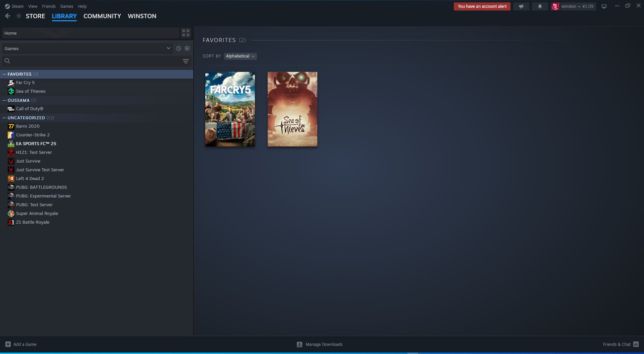Click the Home button
The height and width of the screenshot is (354, 644).
[x=91, y=33]
